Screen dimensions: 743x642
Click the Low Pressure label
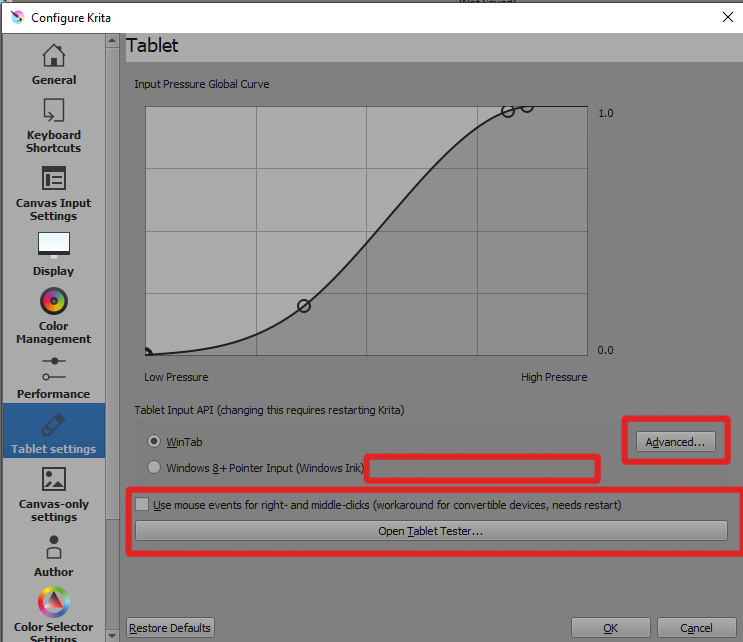pos(176,377)
